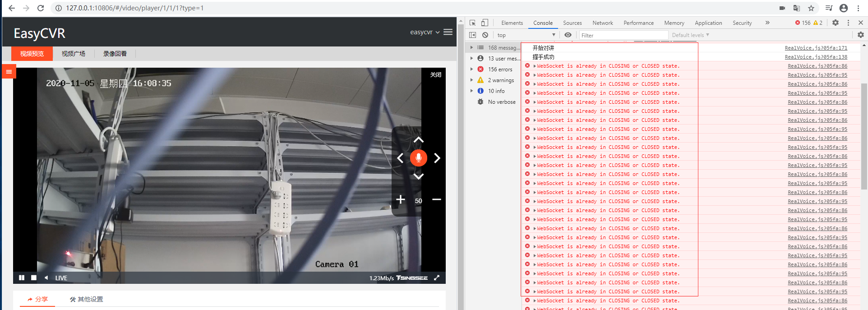Switch to Sources tab in DevTools
The image size is (868, 310).
tap(572, 23)
